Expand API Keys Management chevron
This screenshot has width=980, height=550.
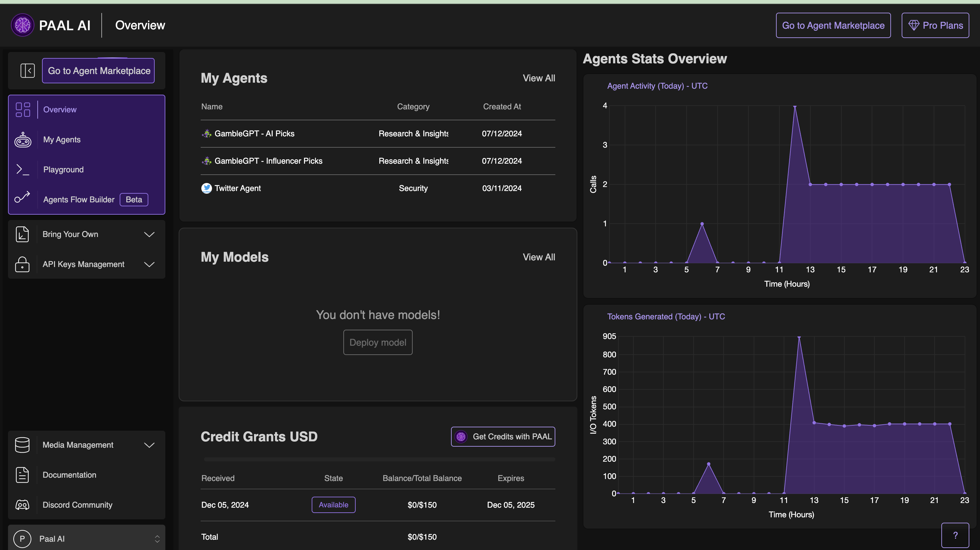pos(149,264)
